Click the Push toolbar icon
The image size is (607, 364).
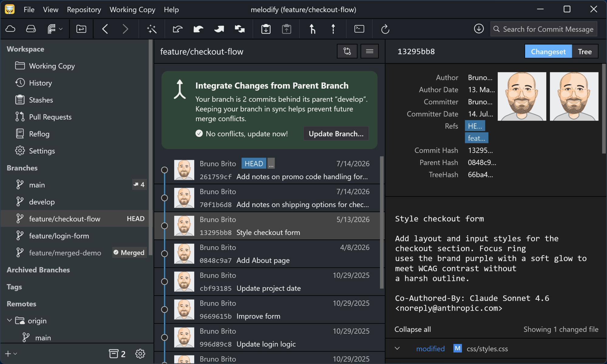click(x=219, y=29)
